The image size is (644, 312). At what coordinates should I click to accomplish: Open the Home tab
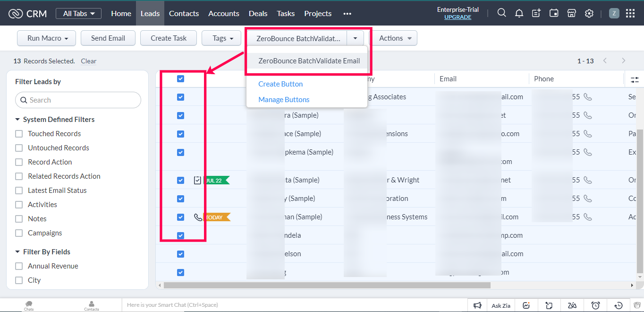pos(121,13)
